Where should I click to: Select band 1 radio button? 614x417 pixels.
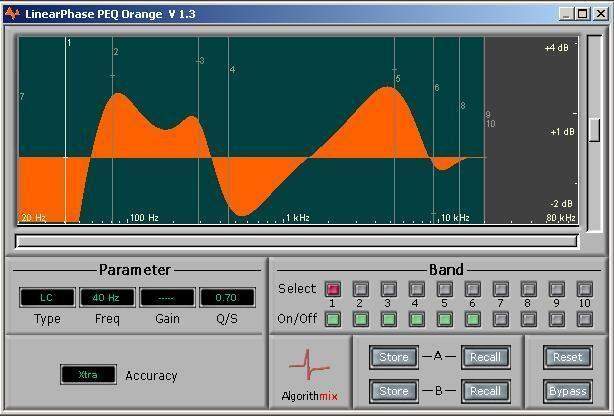tap(332, 289)
